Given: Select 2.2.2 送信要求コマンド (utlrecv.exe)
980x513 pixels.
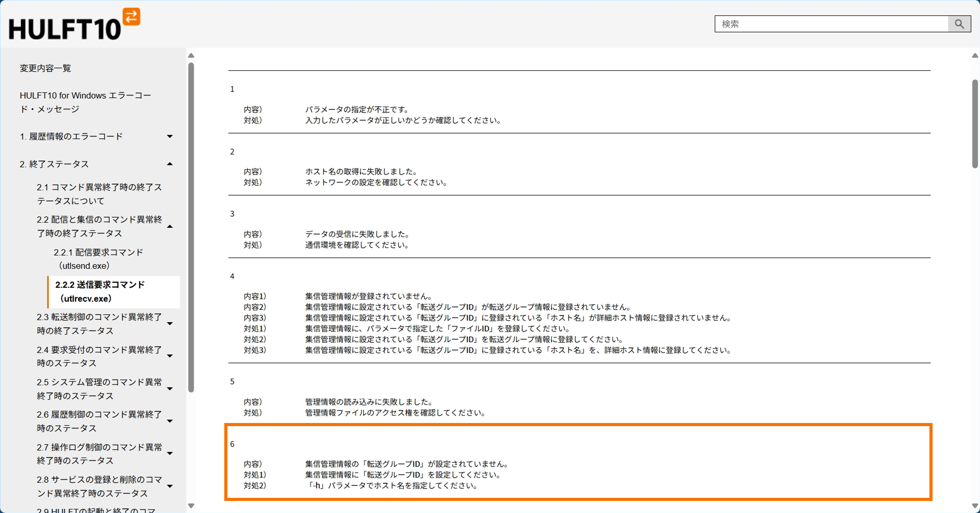Looking at the screenshot, I should click(100, 292).
